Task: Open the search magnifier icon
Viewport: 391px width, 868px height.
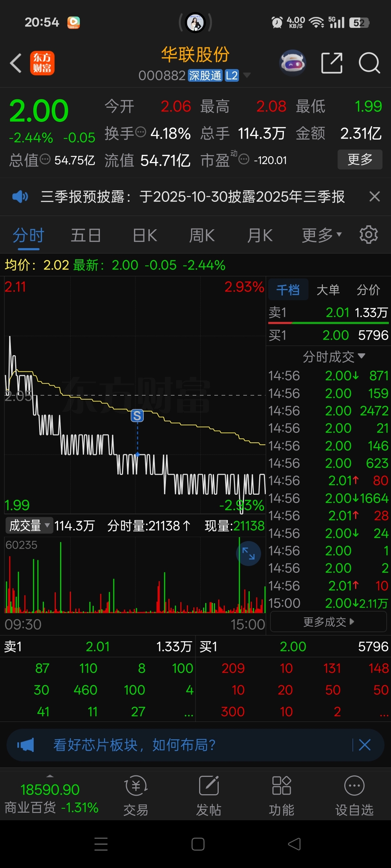Action: (x=369, y=63)
